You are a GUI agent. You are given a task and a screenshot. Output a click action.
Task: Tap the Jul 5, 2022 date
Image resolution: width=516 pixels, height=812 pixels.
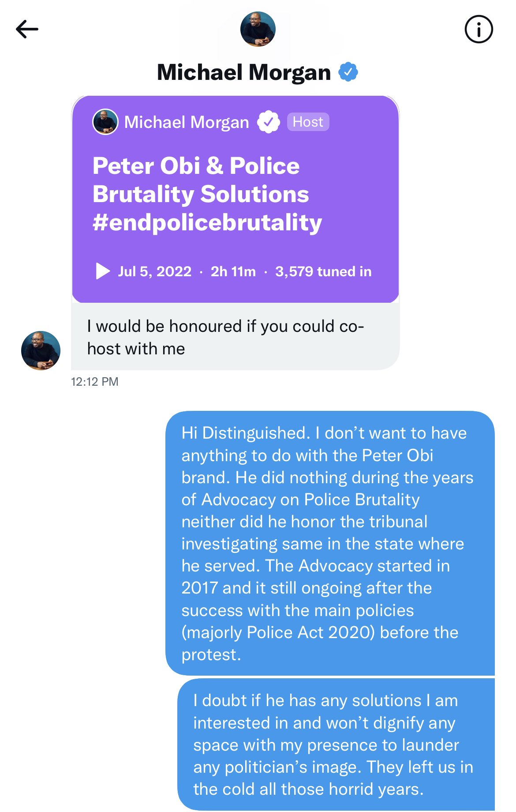tap(155, 271)
